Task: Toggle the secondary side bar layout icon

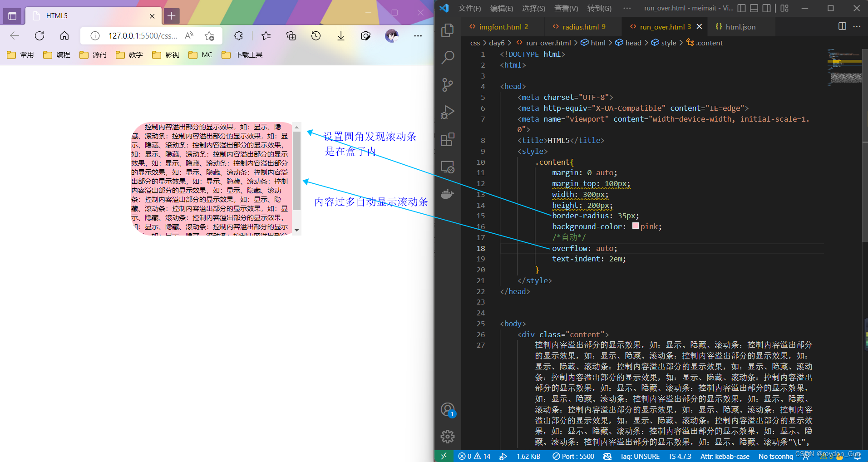Action: click(x=767, y=8)
